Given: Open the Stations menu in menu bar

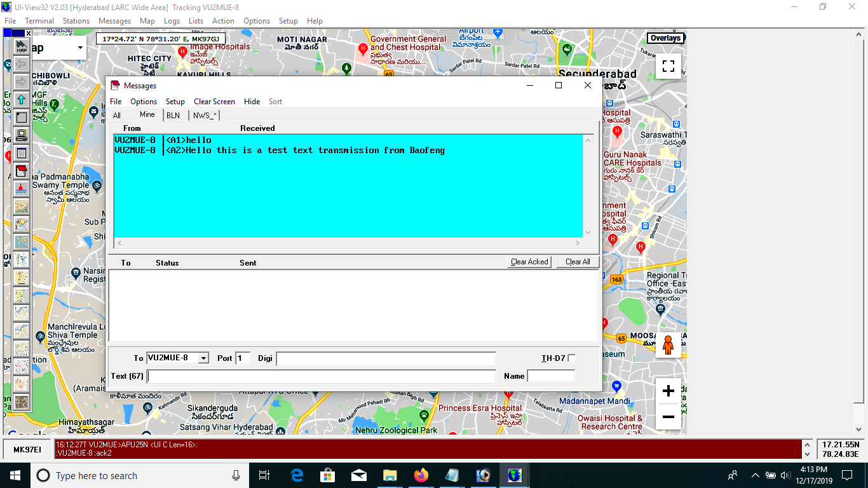Looking at the screenshot, I should tap(76, 21).
